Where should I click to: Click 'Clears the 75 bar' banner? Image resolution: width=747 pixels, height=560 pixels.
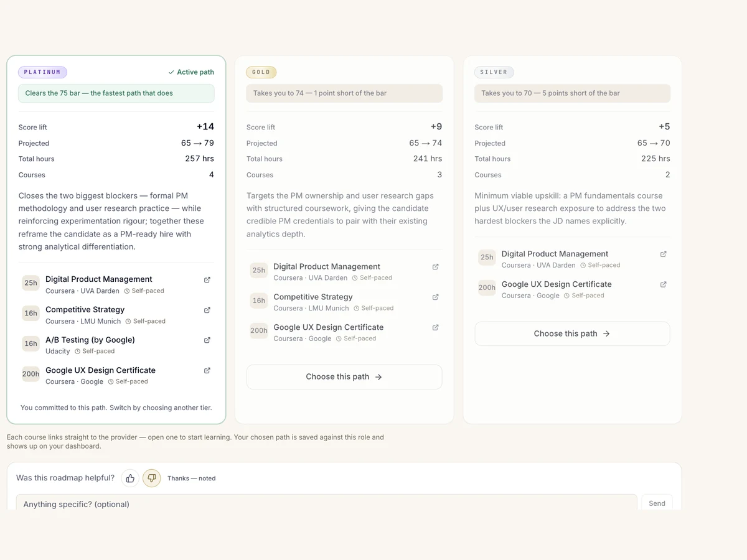116,93
